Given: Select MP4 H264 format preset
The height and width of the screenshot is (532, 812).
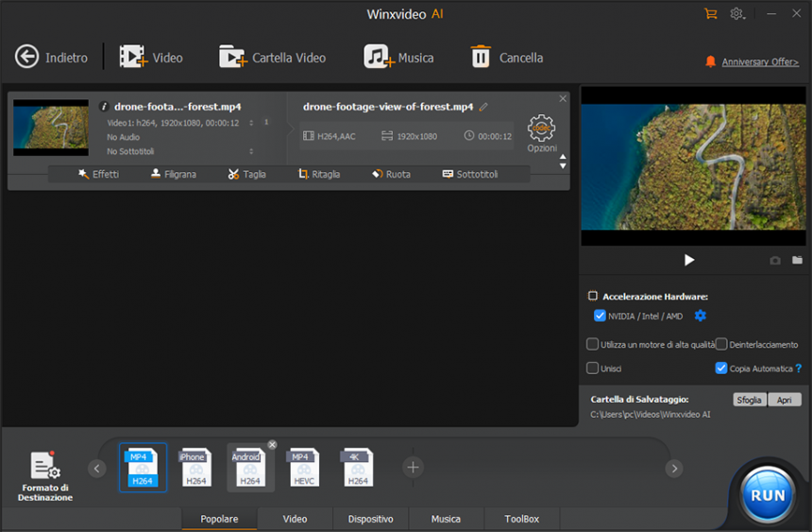Looking at the screenshot, I should [143, 467].
